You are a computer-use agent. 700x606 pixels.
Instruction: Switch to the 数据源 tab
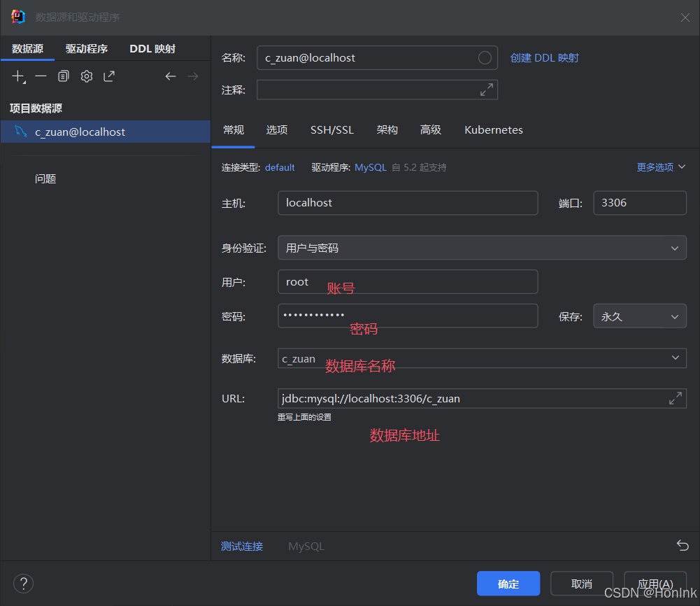click(x=27, y=48)
